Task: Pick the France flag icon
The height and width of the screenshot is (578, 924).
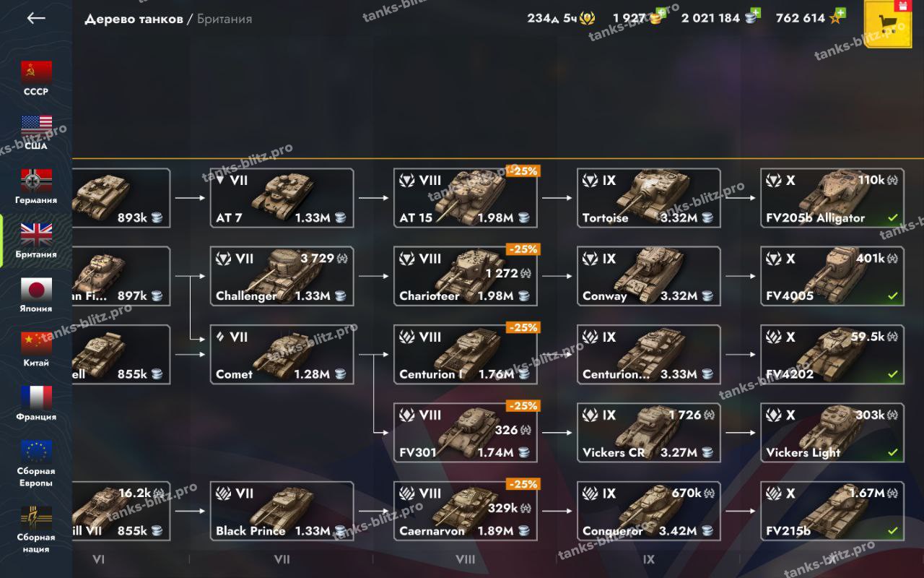Action: pyautogui.click(x=36, y=397)
